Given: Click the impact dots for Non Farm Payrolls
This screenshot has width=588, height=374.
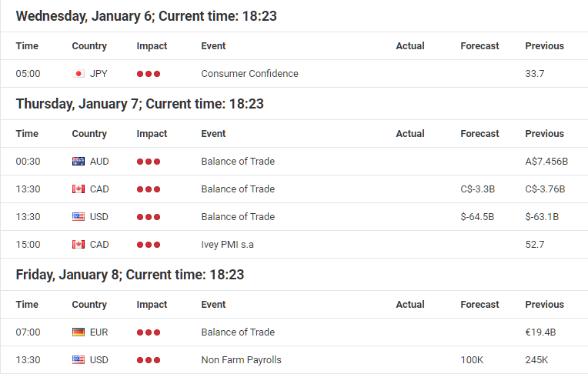Looking at the screenshot, I should [149, 360].
